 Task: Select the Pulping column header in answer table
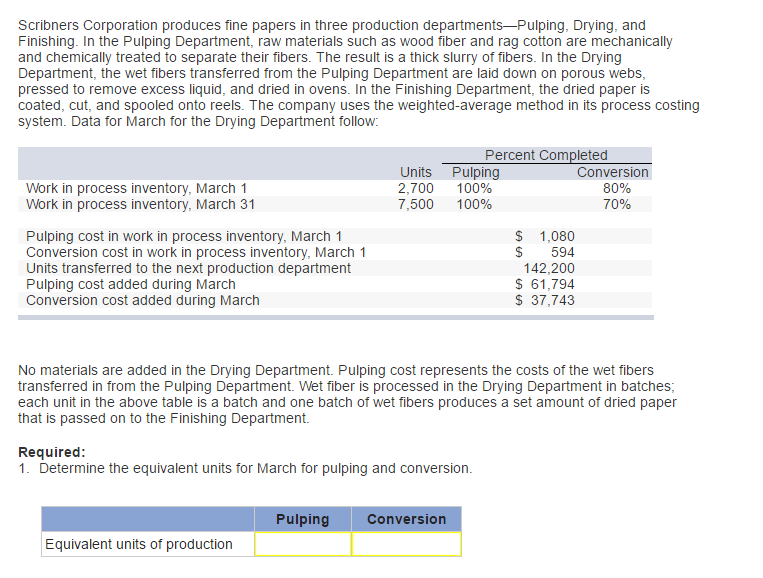tap(303, 519)
